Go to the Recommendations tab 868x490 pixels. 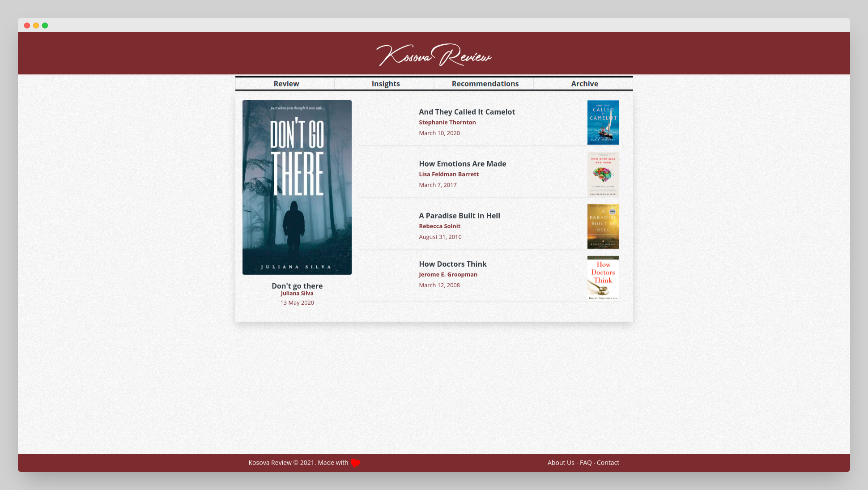pyautogui.click(x=485, y=84)
